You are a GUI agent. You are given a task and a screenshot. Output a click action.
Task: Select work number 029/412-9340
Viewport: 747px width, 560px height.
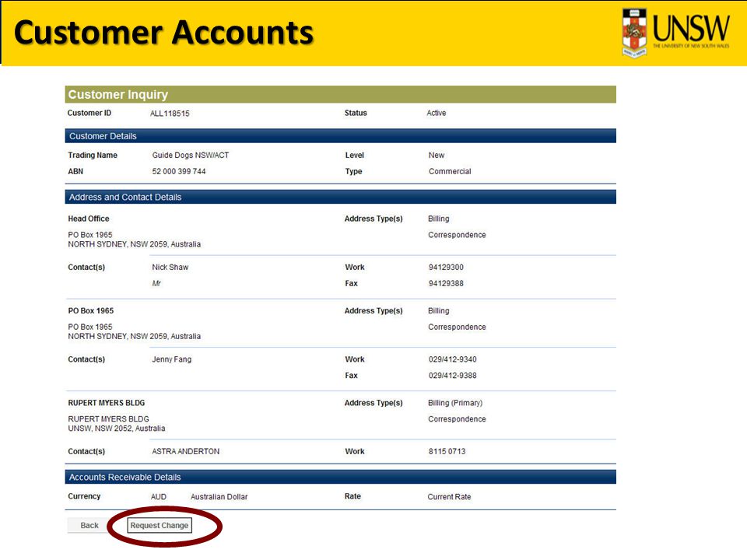(453, 359)
